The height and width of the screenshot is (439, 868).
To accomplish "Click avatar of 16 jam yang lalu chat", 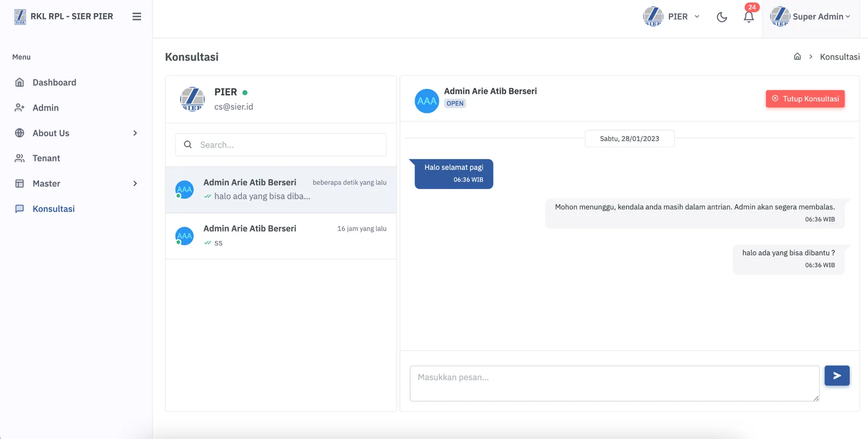I will [x=184, y=236].
